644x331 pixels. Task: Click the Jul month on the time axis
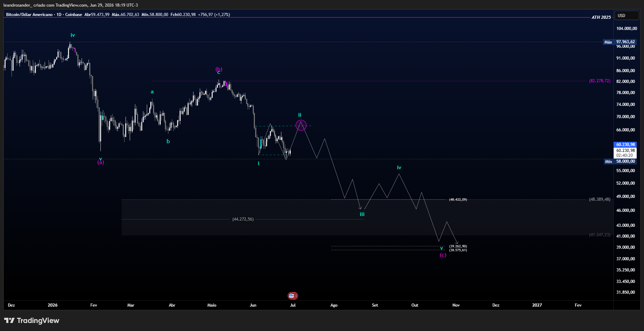293,305
